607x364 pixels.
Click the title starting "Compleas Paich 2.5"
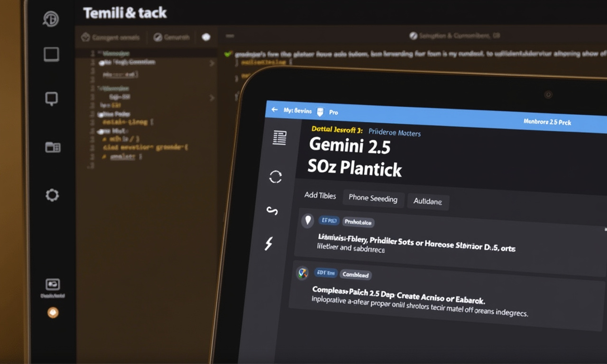tap(398, 294)
